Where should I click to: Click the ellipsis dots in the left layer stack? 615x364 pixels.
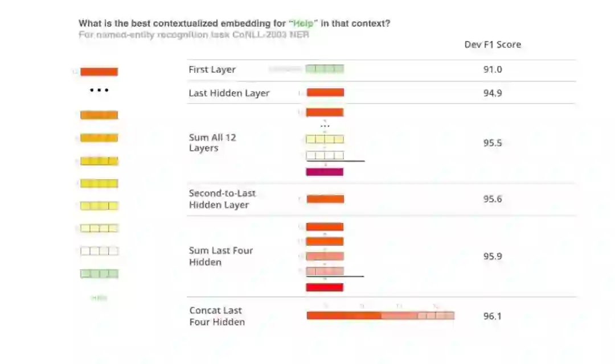click(x=99, y=90)
